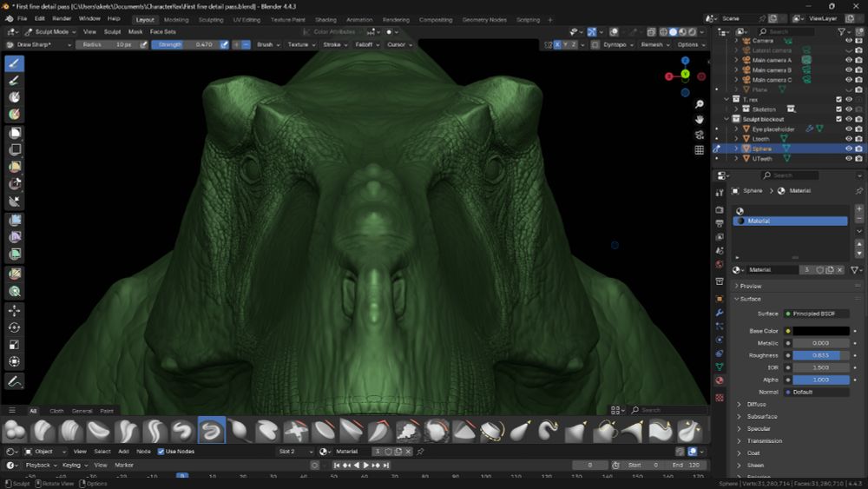The image size is (868, 489).
Task: Select the Transform tool in the left toolbar
Action: [15, 361]
